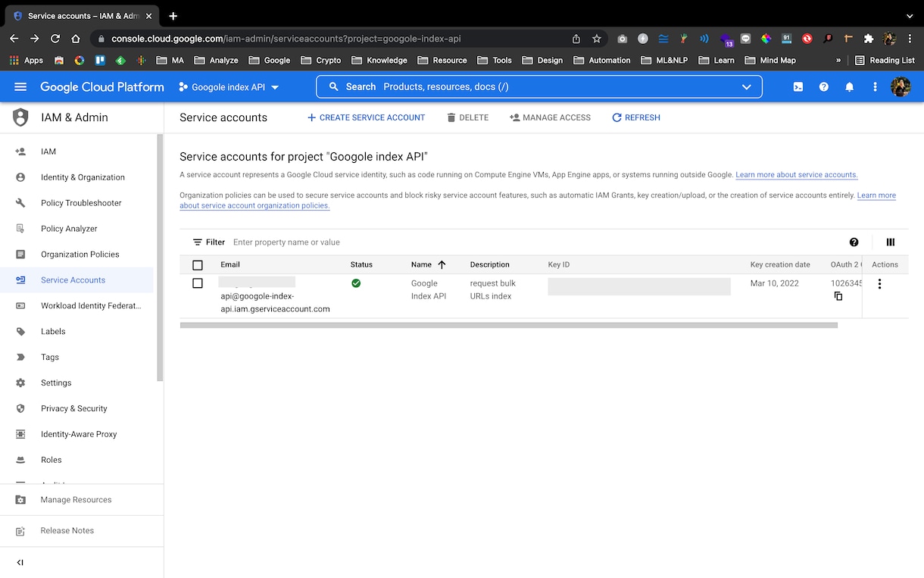Click the service account email address
Screen dimensions: 924x578
click(275, 295)
